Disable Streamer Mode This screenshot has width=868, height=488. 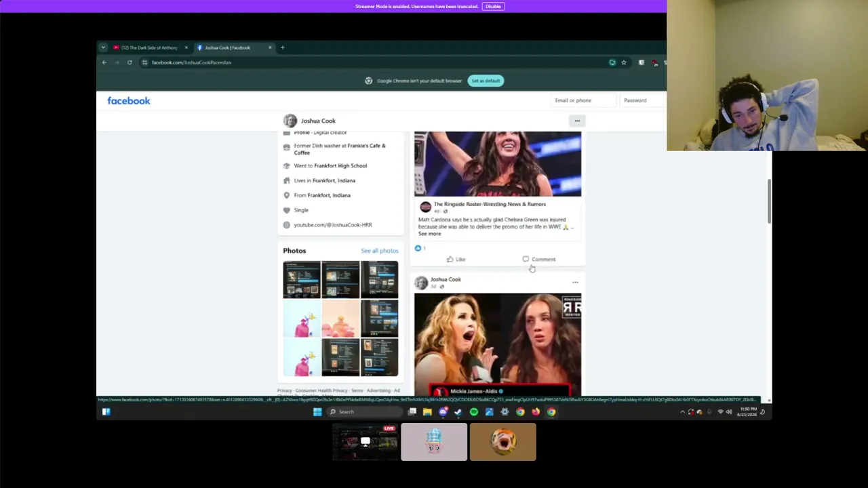(x=493, y=6)
